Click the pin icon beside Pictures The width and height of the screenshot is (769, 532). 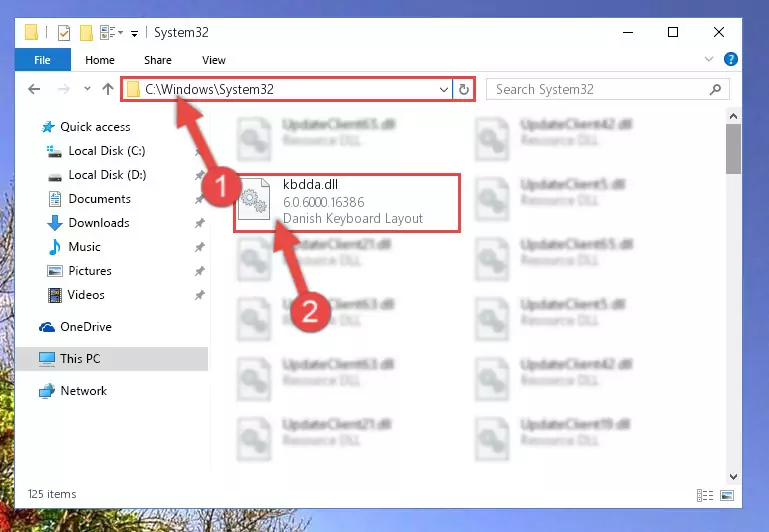199,271
